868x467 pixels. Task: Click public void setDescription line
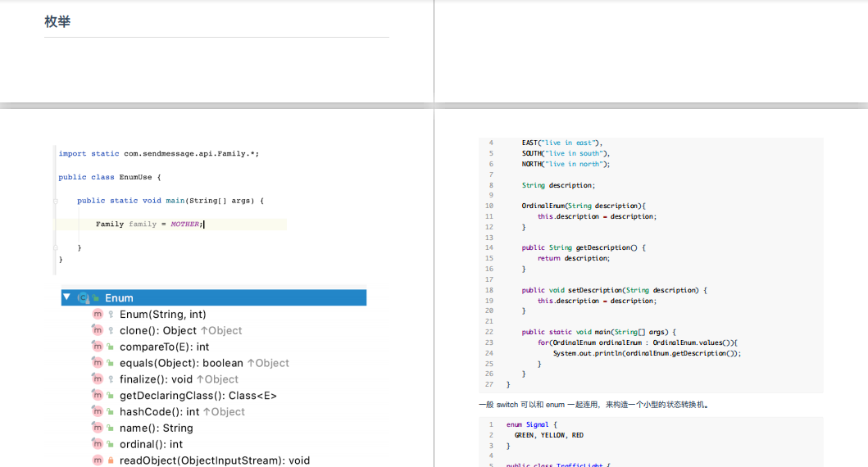614,290
